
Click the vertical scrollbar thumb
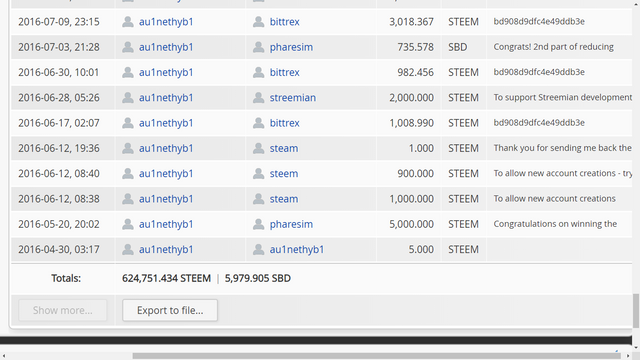[636, 311]
